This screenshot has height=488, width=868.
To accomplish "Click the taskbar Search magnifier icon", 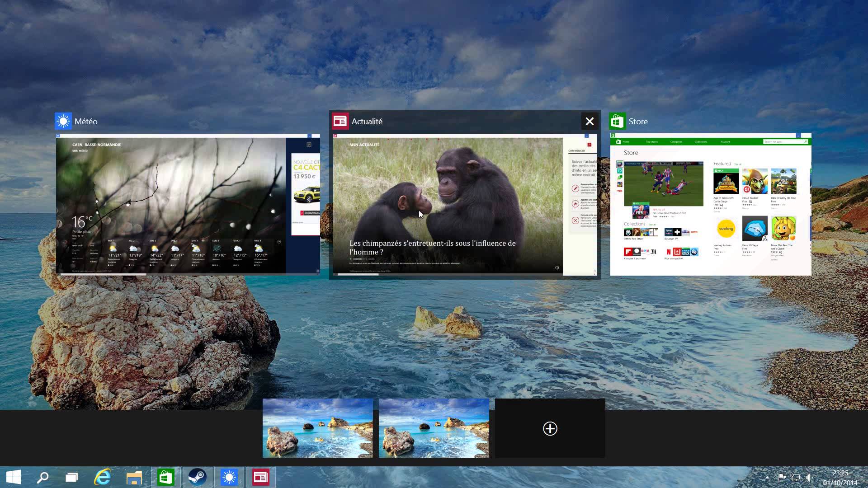I will [x=43, y=477].
